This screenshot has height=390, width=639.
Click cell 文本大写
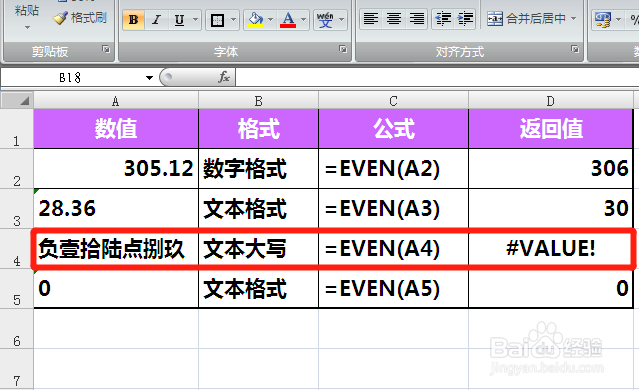(x=258, y=249)
